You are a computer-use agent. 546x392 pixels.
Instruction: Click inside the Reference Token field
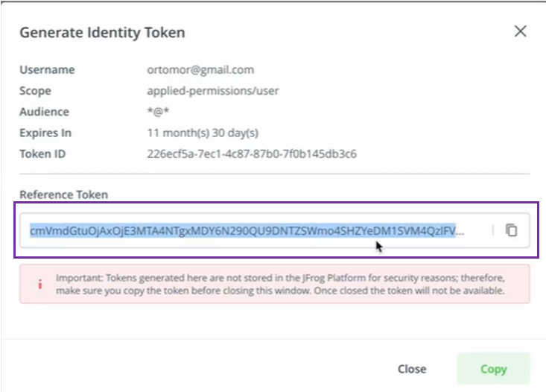246,231
